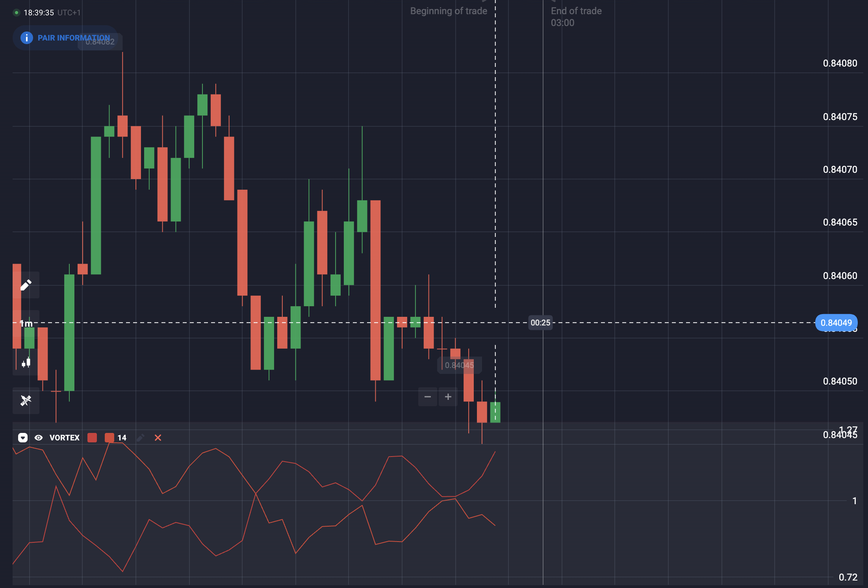868x588 pixels.
Task: Toggle Vortex indicator visibility with eye icon
Action: coord(39,438)
